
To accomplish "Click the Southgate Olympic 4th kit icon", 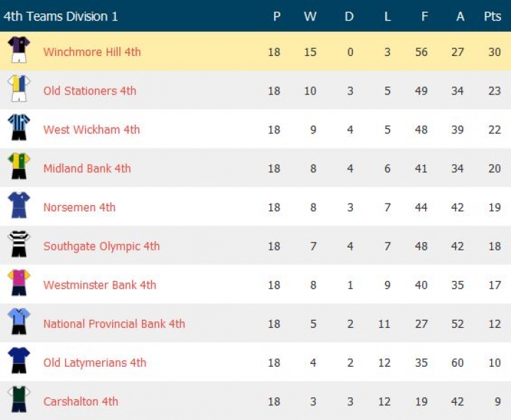I will [18, 245].
